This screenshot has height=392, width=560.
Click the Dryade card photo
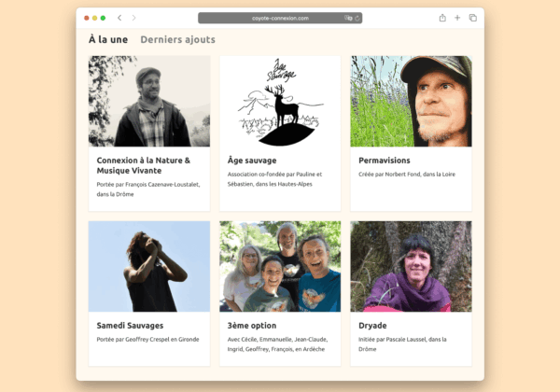coord(411,266)
